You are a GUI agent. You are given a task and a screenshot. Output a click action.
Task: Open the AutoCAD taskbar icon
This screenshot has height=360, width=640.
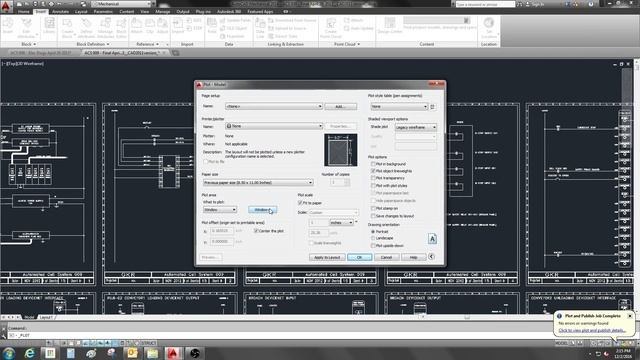coord(173,353)
